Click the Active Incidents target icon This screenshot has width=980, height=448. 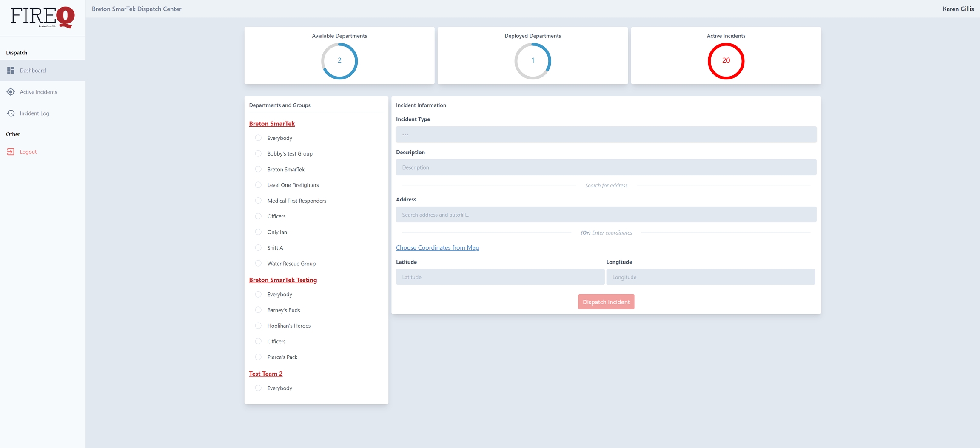[x=11, y=92]
